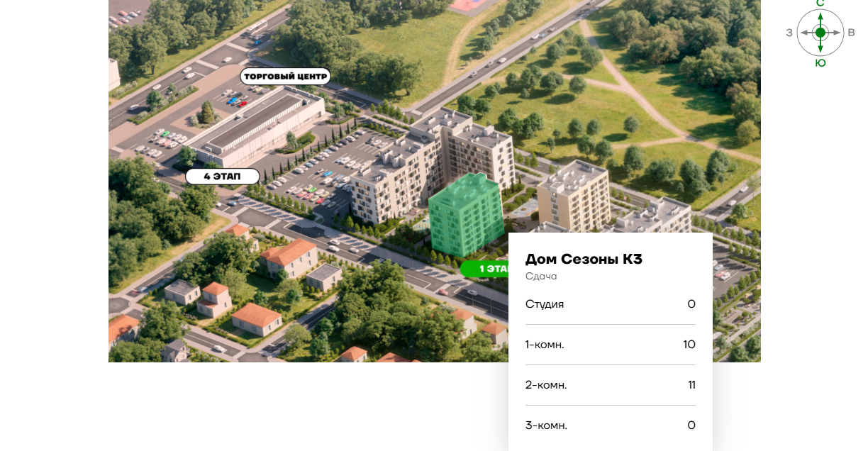The height and width of the screenshot is (451, 868).
Task: Click the green north arrow on the compass
Action: (820, 16)
